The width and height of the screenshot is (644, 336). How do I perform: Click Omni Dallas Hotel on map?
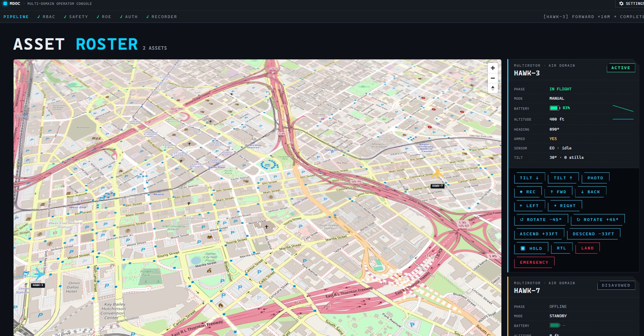(x=73, y=287)
